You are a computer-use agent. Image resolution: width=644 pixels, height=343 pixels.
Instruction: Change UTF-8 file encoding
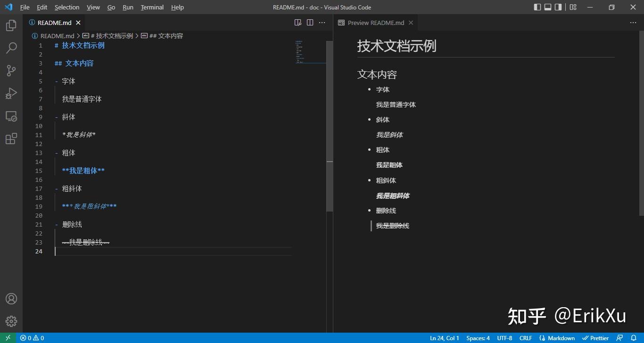point(504,338)
